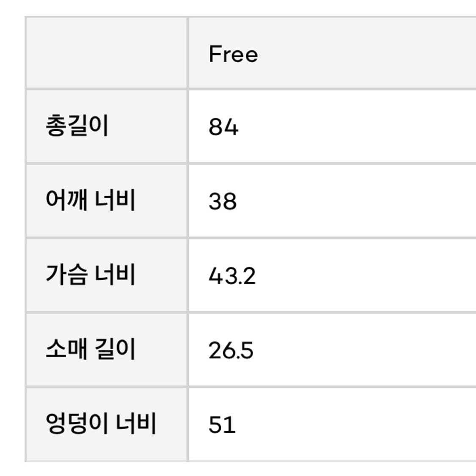
Task: Click the value 51 in the table
Action: [222, 424]
